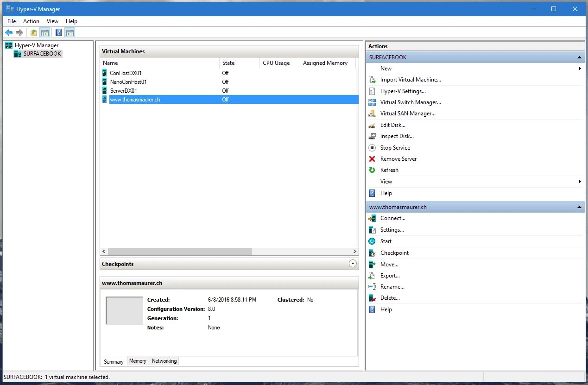Image resolution: width=588 pixels, height=385 pixels.
Task: Click the blue Help toolbar icon
Action: (x=59, y=32)
